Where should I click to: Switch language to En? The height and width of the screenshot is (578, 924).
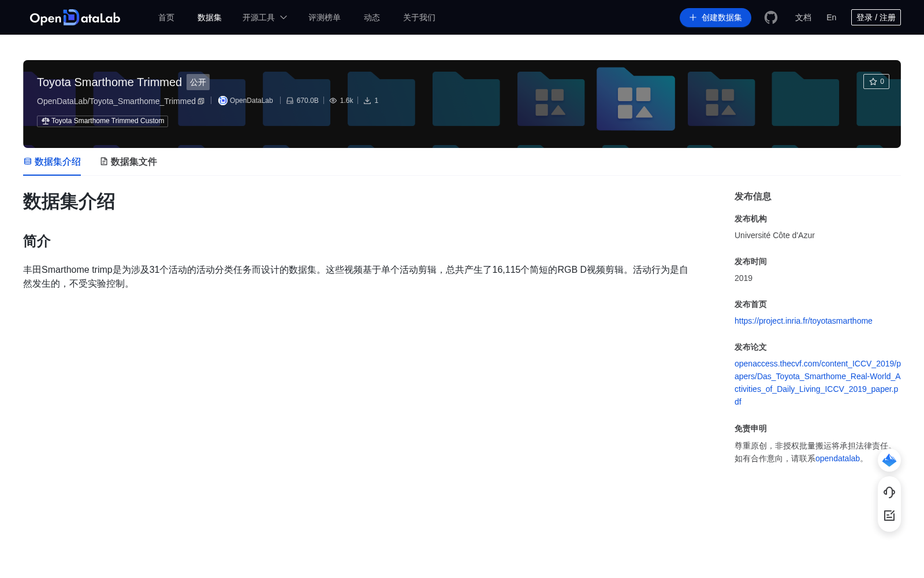coord(831,17)
